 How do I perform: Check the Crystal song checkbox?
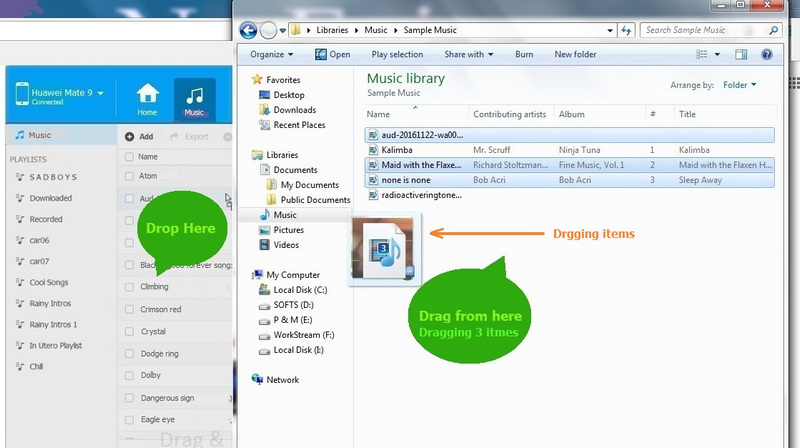click(129, 332)
